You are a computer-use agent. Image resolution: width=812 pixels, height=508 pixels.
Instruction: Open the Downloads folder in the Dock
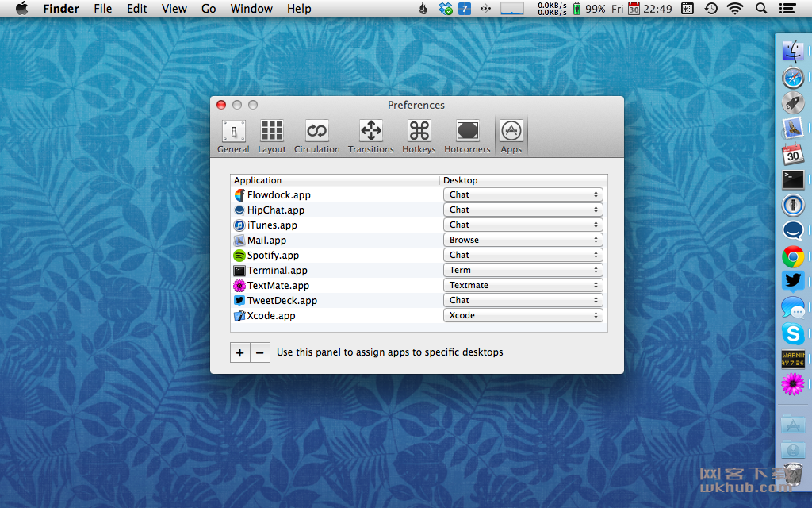793,449
